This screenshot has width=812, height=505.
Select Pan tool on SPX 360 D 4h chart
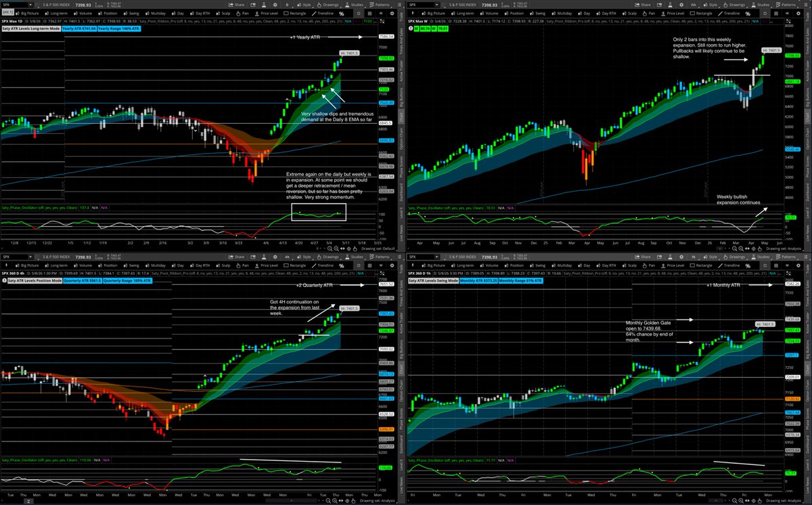242,265
